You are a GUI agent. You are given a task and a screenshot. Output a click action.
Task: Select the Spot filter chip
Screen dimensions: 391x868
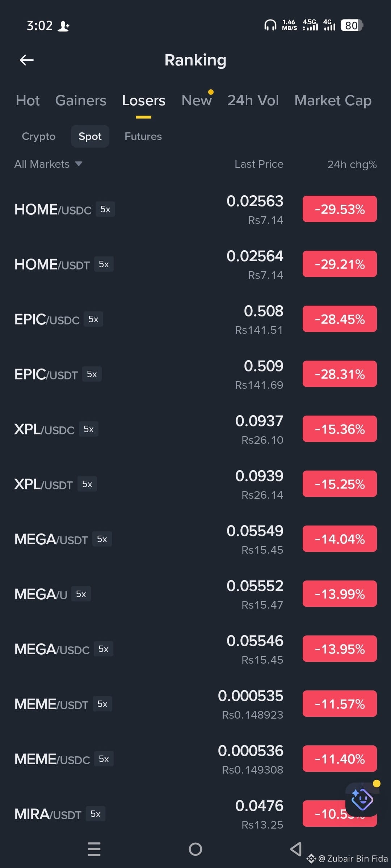(x=90, y=136)
